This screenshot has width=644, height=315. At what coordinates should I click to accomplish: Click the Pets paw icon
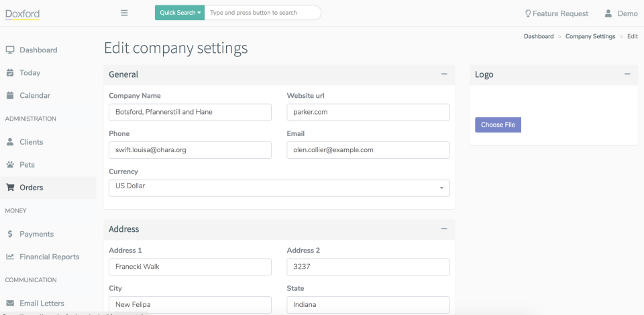click(x=10, y=165)
